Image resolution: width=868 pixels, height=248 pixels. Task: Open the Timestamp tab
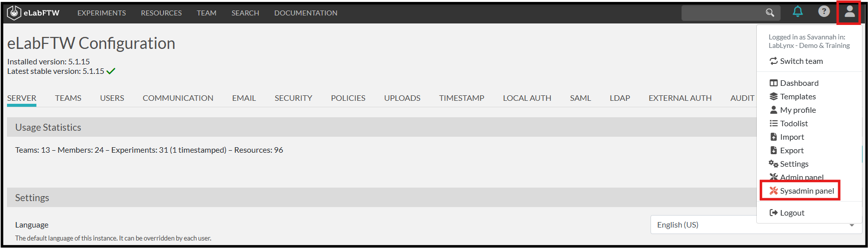pos(461,98)
